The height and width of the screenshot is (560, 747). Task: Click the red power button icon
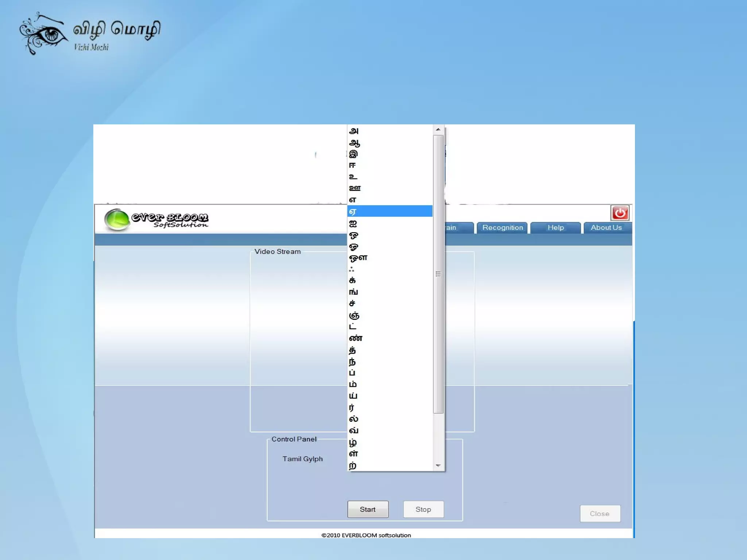click(620, 213)
